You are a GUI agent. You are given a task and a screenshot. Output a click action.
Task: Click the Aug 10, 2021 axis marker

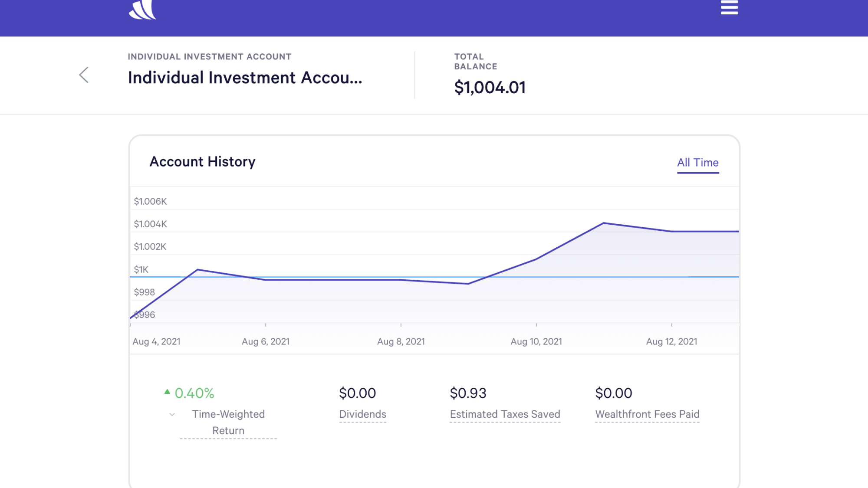tap(536, 341)
